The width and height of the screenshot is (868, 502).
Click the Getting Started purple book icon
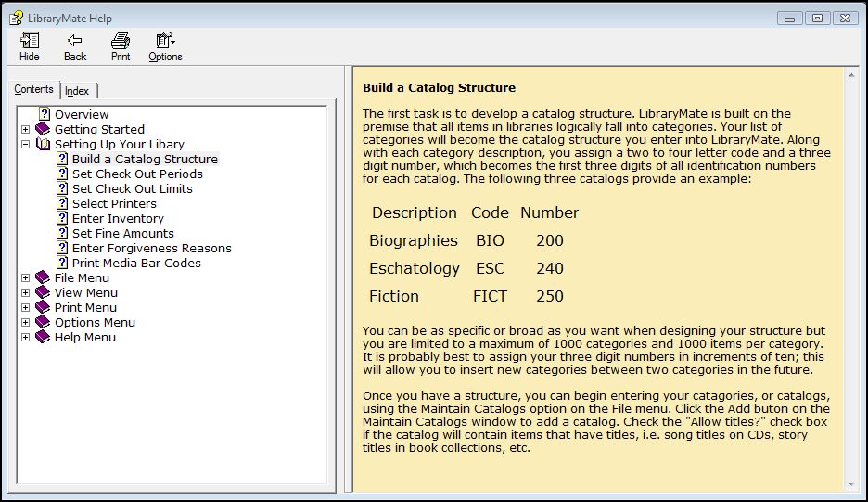tap(43, 129)
